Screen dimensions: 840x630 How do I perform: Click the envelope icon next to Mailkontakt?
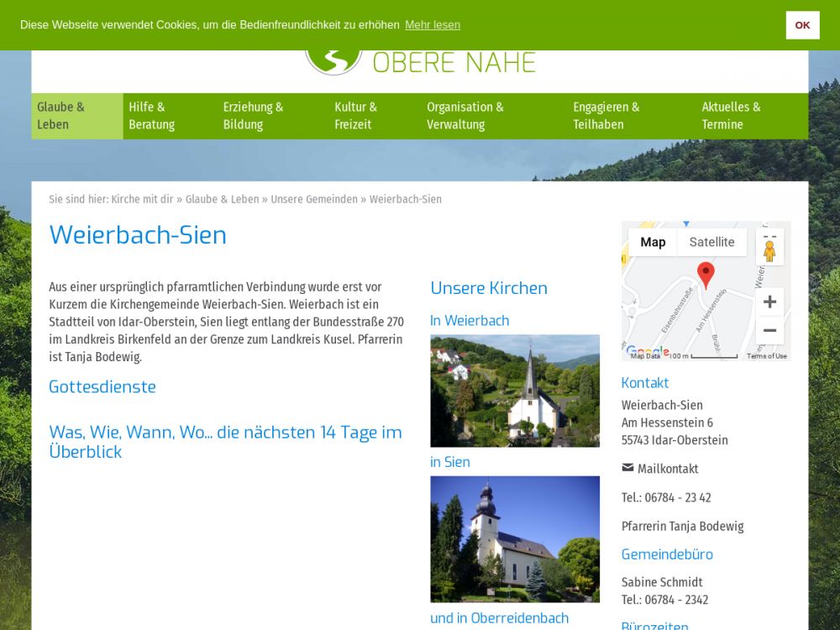tap(627, 468)
